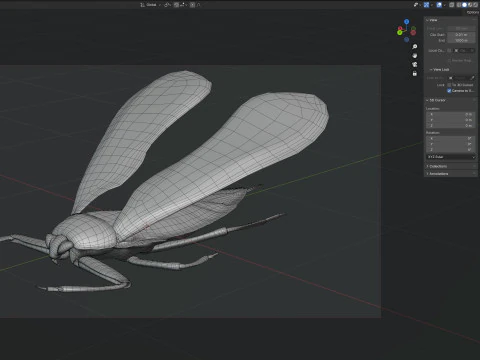Click the cursor Rotation Z field
The image size is (480, 360).
click(x=450, y=150)
